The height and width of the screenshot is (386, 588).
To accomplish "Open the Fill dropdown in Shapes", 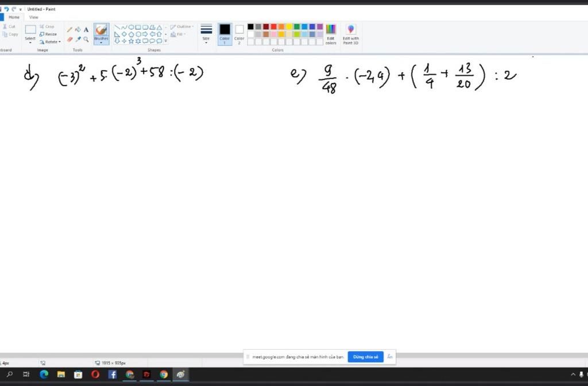I will click(179, 34).
